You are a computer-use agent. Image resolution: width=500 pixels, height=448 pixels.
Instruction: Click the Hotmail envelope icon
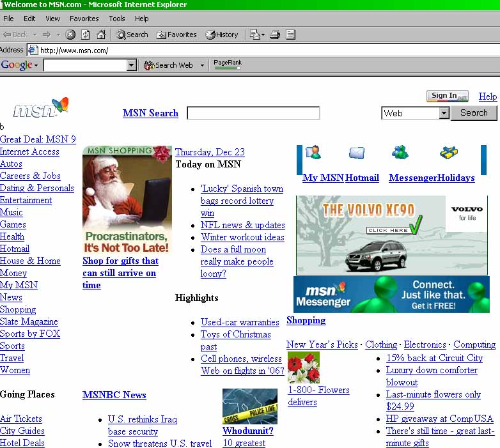click(357, 153)
